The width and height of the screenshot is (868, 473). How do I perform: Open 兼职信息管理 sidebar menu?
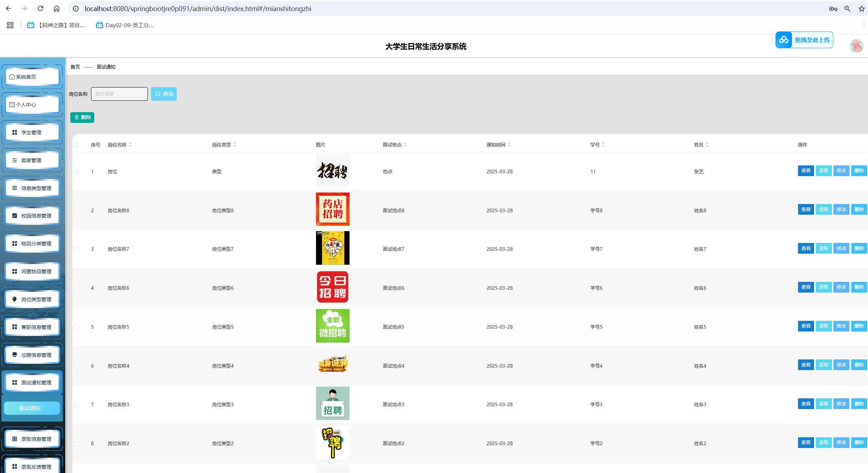[x=32, y=327]
